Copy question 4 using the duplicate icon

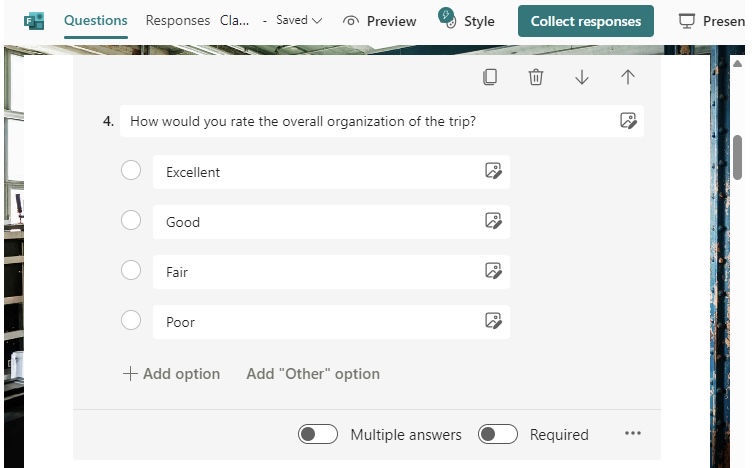490,77
